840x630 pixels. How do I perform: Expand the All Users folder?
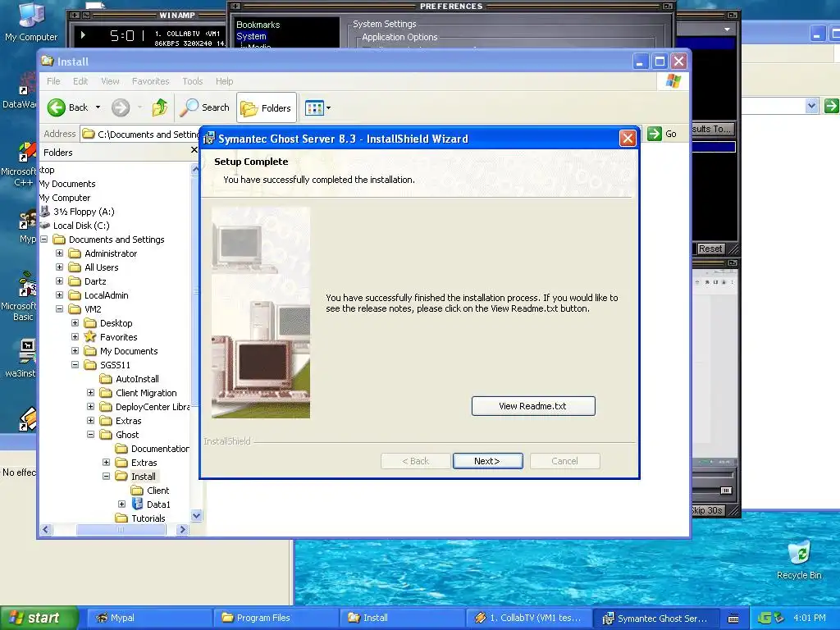(x=59, y=267)
